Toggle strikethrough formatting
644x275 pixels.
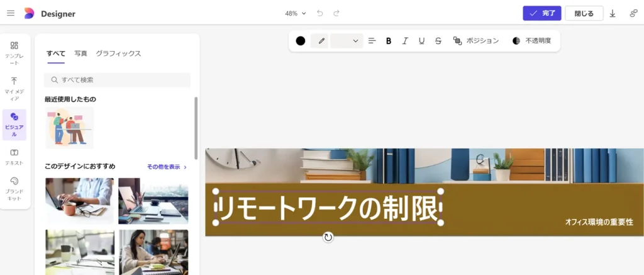click(438, 41)
